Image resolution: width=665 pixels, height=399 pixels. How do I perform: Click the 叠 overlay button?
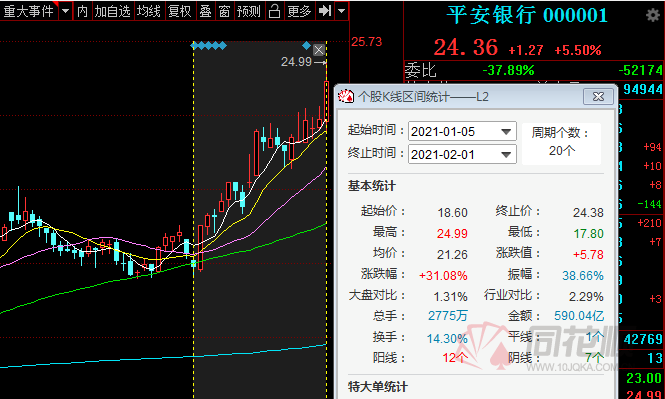coord(206,11)
